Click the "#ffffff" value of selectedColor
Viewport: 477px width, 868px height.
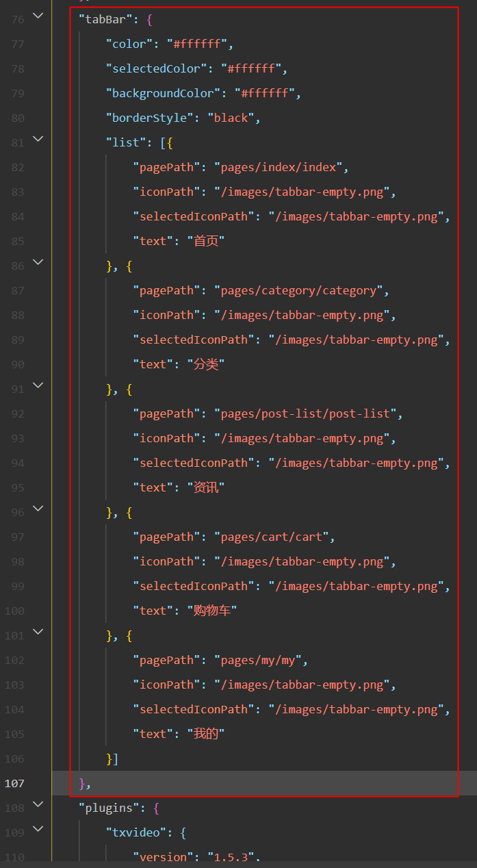251,68
